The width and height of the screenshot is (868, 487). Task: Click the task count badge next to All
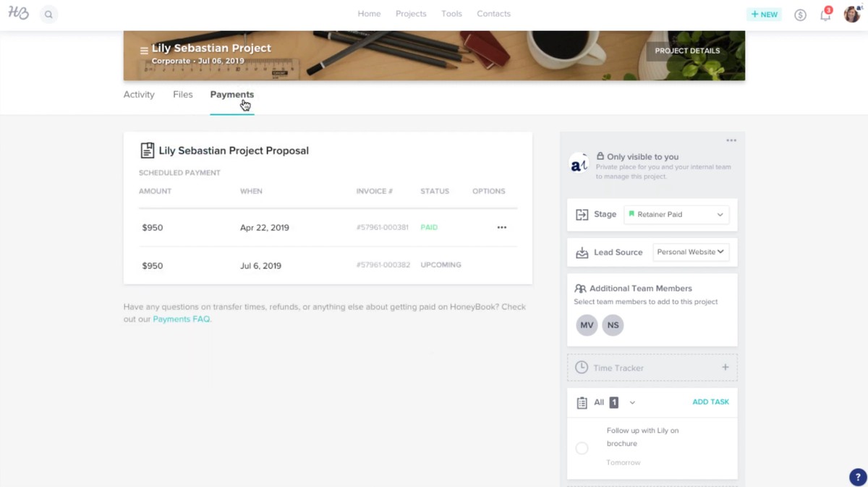(613, 402)
